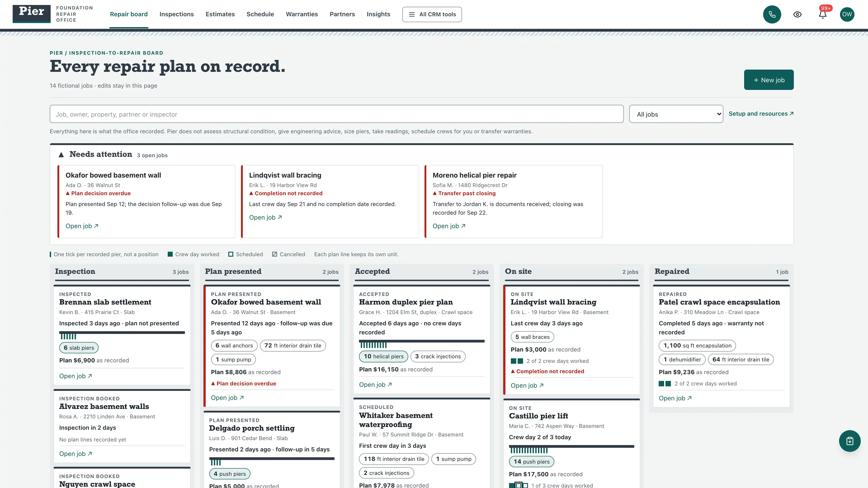This screenshot has width=868, height=488.
Task: Open Setup and resources link
Action: click(x=761, y=114)
